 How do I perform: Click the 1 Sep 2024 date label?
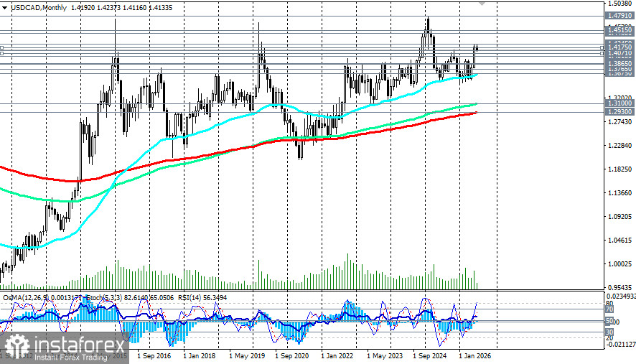[x=430, y=356]
